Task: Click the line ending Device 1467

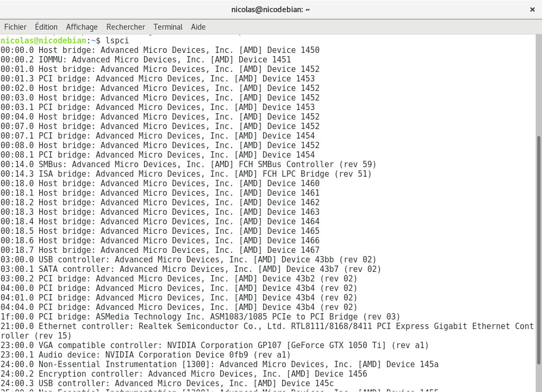Action: 160,250
